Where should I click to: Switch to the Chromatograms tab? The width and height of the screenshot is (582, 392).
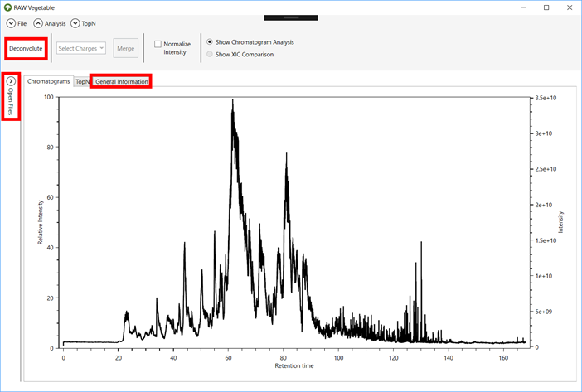pyautogui.click(x=48, y=81)
